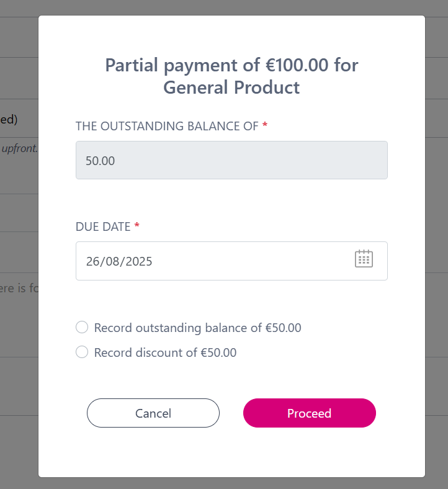Click the DUE DATE field label
448x489 pixels.
(x=103, y=227)
